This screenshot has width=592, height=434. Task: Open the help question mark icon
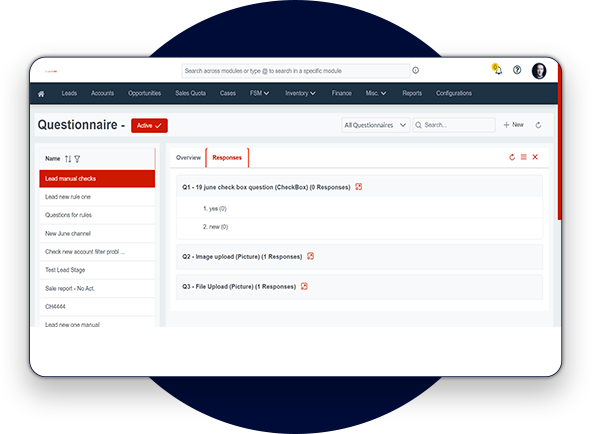517,70
